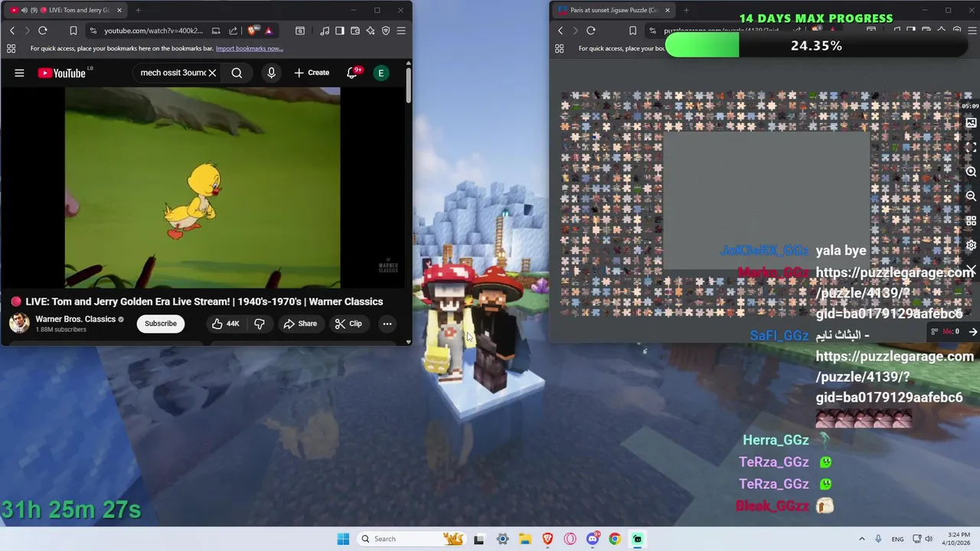980x551 pixels.
Task: Toggle fullscreen on the puzzle page
Action: (971, 147)
